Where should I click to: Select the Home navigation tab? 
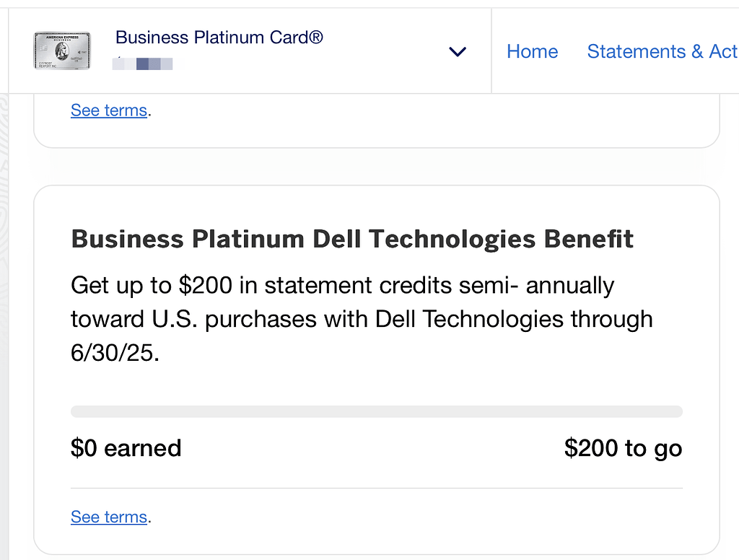[x=532, y=51]
